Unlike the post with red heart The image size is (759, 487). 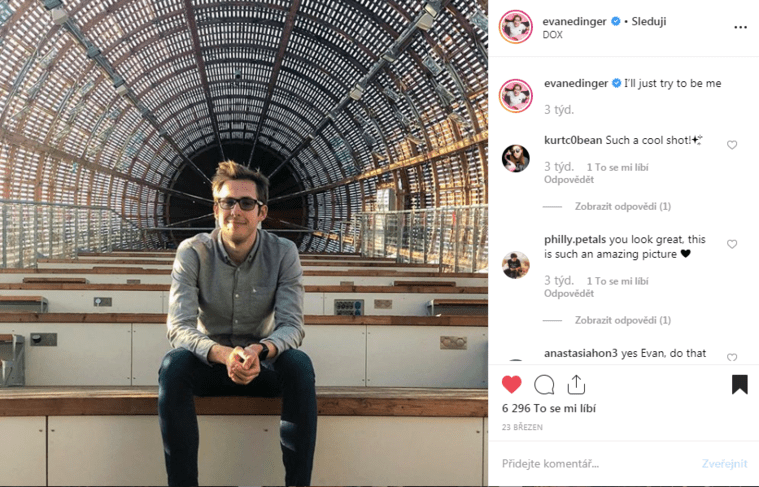pos(512,385)
